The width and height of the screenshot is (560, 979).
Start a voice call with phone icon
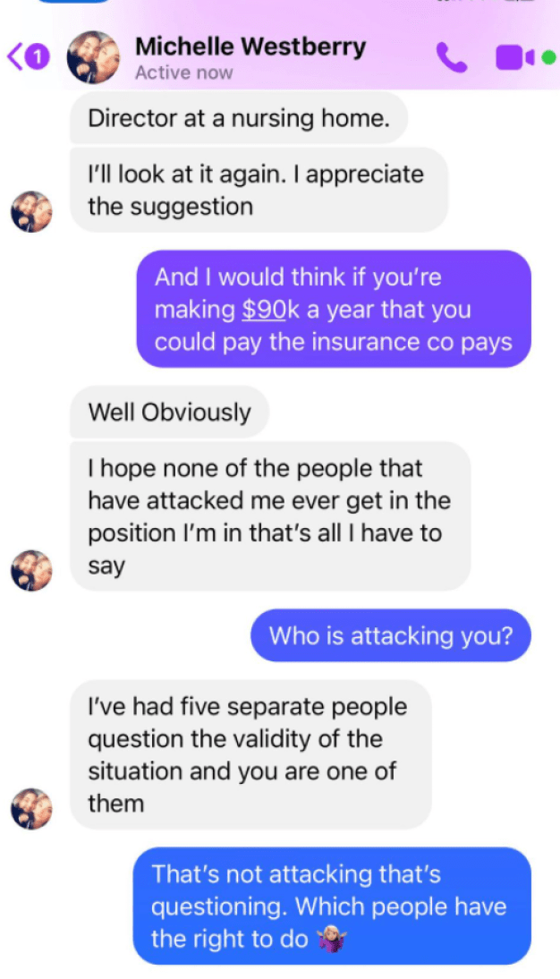451,57
